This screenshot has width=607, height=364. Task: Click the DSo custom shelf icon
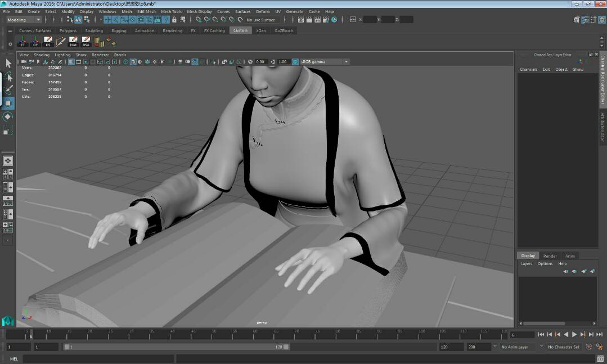tap(86, 42)
